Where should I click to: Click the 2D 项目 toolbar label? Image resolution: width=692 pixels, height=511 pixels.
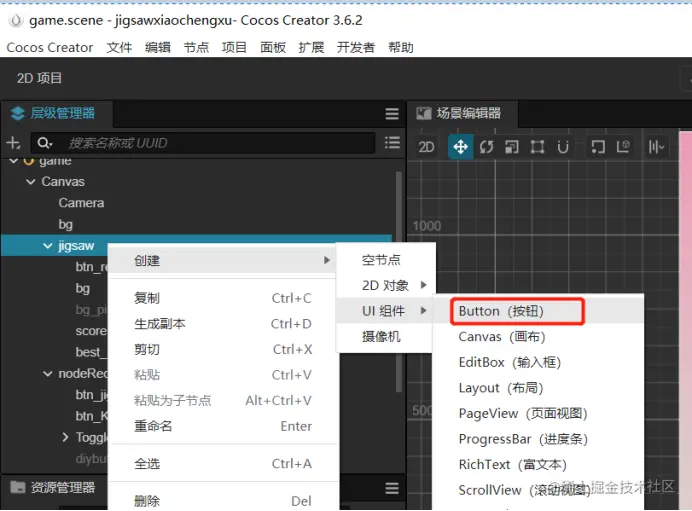pyautogui.click(x=39, y=78)
